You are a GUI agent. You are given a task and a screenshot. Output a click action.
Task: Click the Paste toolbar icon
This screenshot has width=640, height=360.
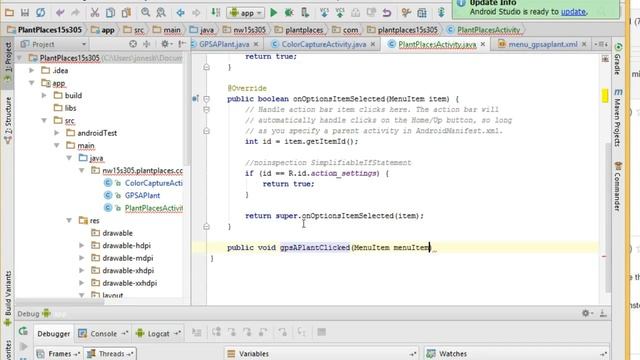click(126, 13)
